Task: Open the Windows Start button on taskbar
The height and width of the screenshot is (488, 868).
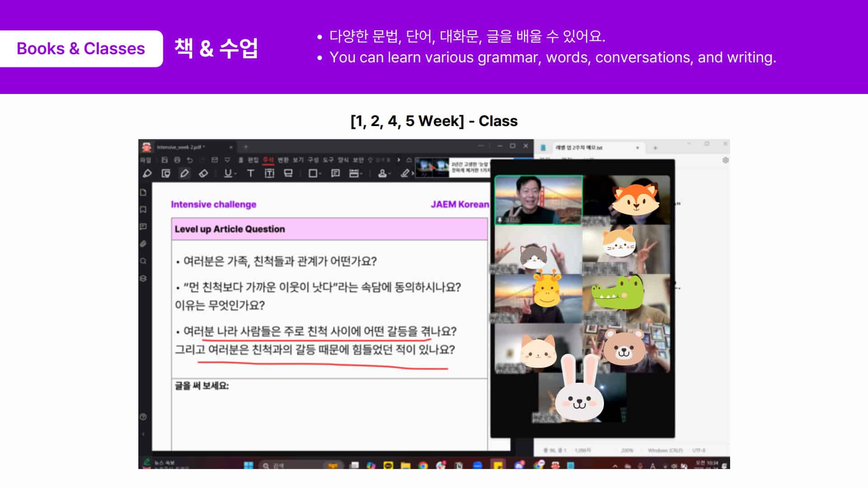Action: coord(249,465)
